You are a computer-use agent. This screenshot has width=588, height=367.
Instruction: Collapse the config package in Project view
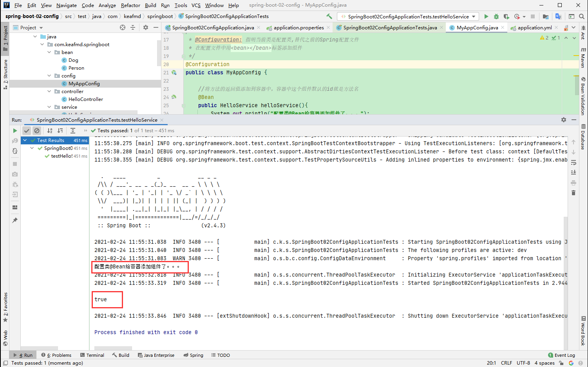[x=49, y=76]
